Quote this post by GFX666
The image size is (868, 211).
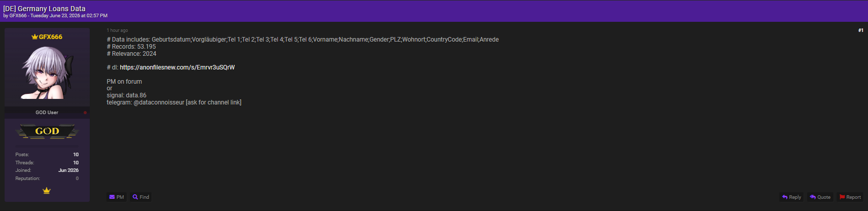(x=820, y=197)
